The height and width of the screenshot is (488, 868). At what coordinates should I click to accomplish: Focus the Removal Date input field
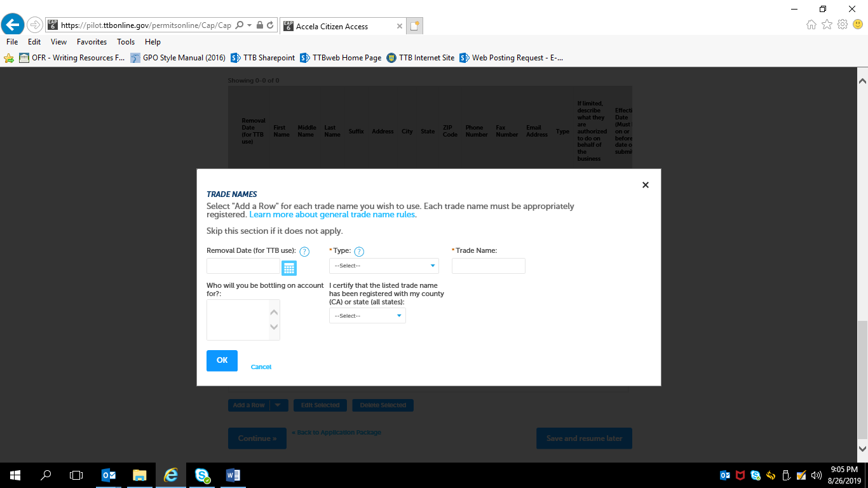click(243, 266)
